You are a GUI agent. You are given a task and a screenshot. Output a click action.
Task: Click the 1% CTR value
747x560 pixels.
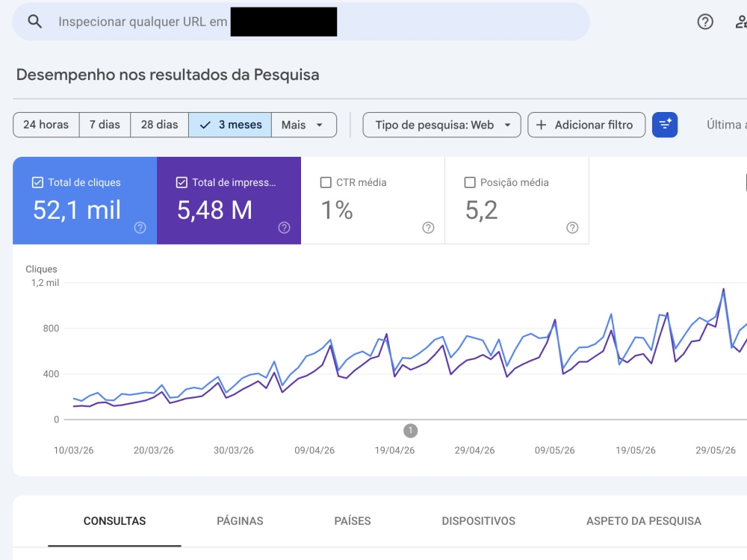[337, 210]
